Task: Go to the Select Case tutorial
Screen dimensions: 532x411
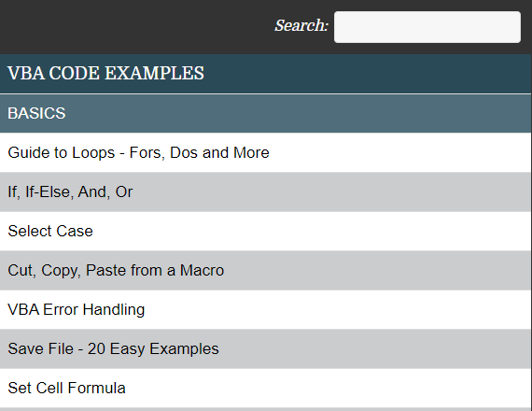Action: [50, 231]
